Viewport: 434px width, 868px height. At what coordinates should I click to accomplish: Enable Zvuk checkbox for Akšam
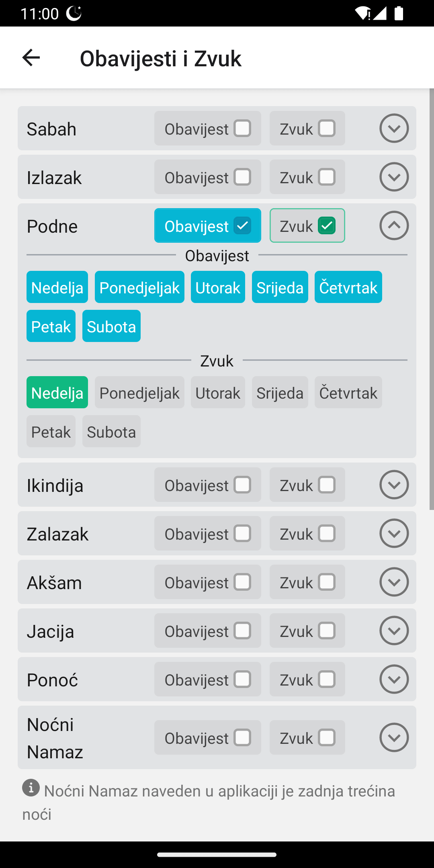(x=326, y=582)
